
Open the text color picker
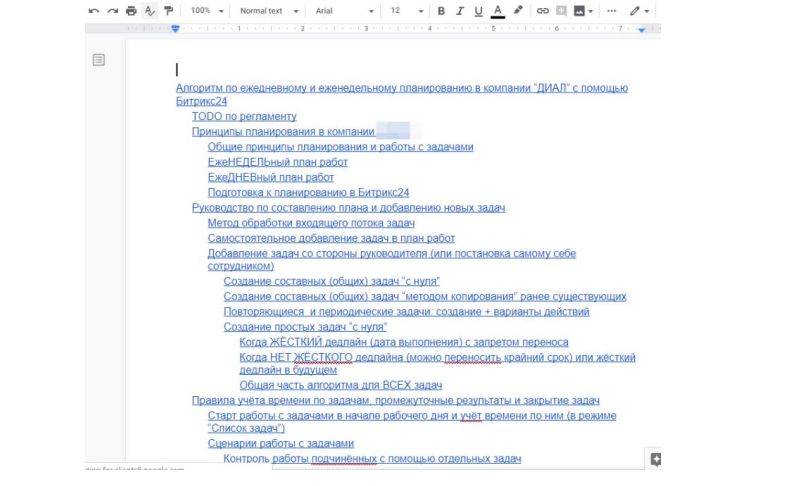498,11
